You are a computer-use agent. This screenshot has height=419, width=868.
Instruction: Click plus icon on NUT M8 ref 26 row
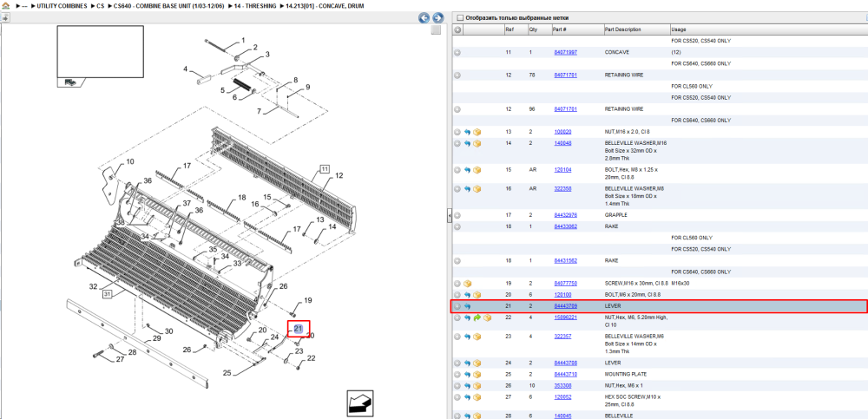457,386
